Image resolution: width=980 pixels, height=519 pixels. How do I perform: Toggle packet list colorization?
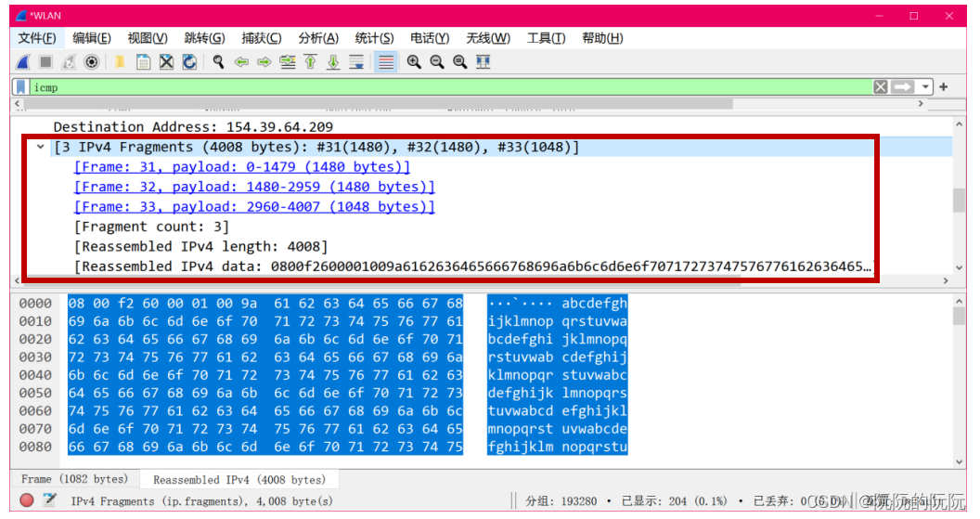386,62
